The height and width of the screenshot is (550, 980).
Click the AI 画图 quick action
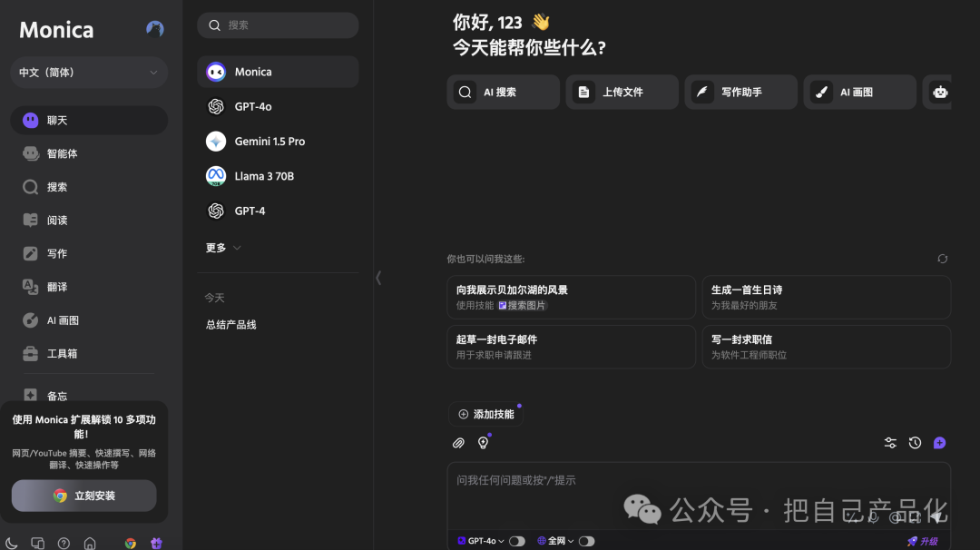pos(859,92)
